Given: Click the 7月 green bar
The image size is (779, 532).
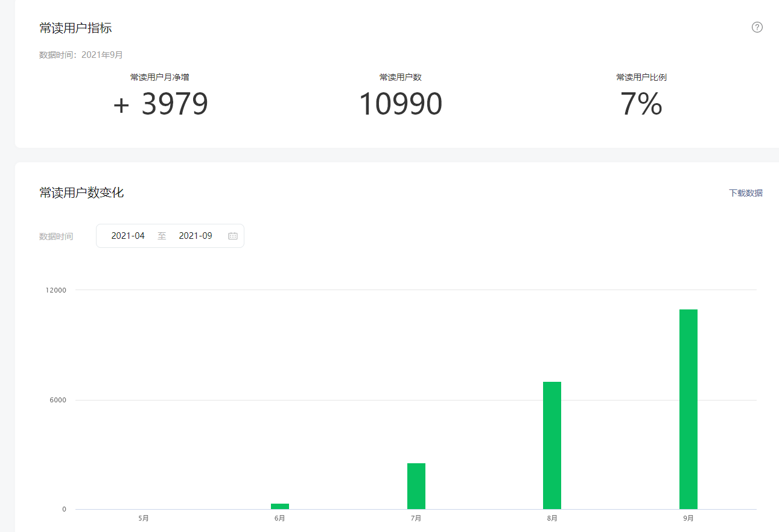Looking at the screenshot, I should tap(416, 486).
